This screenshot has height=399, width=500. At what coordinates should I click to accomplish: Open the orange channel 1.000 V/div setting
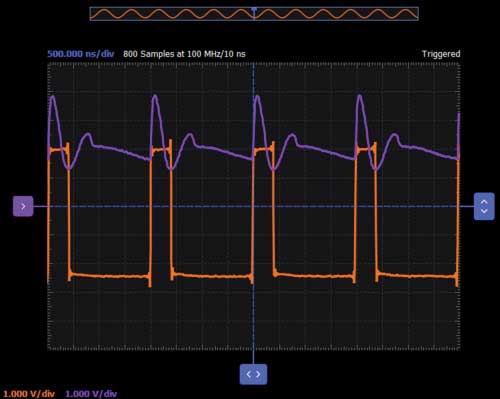click(29, 394)
